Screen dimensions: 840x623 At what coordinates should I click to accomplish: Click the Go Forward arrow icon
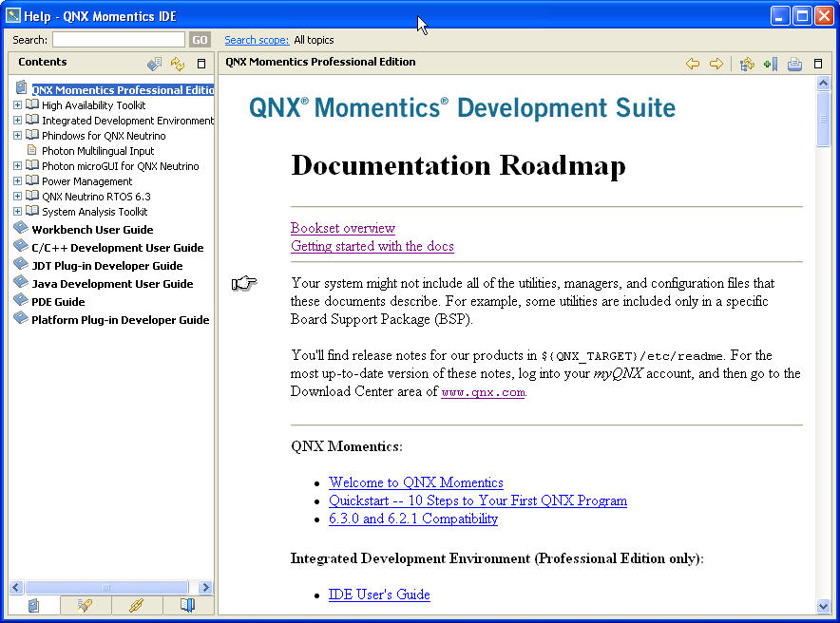pos(716,64)
